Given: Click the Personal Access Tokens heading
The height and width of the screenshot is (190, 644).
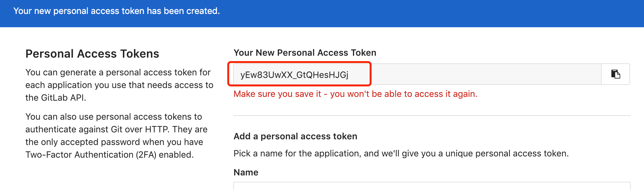Looking at the screenshot, I should [92, 54].
